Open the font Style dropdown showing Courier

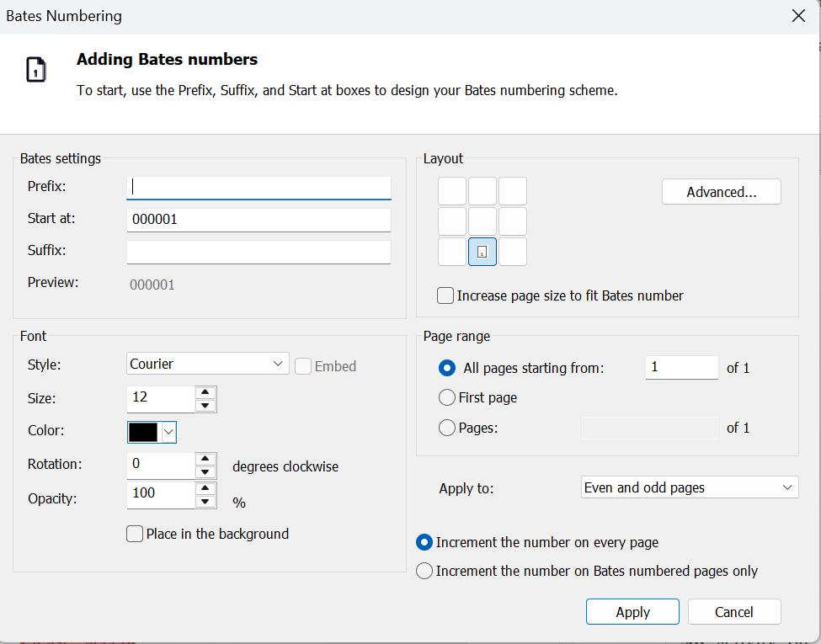pos(208,364)
